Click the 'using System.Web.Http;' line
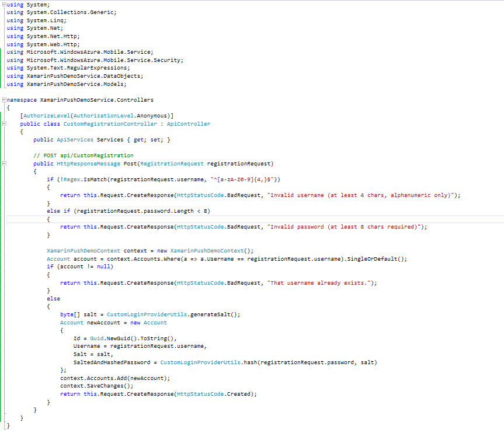 pos(43,44)
